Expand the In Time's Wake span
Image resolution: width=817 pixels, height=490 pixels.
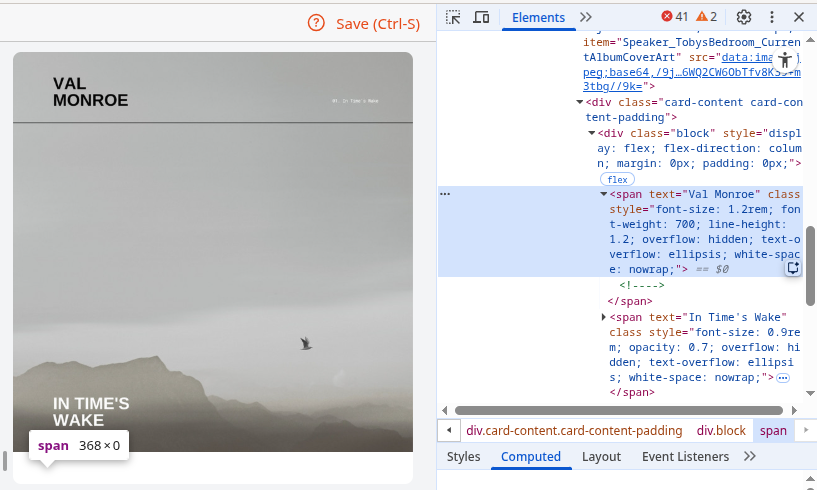tap(604, 317)
